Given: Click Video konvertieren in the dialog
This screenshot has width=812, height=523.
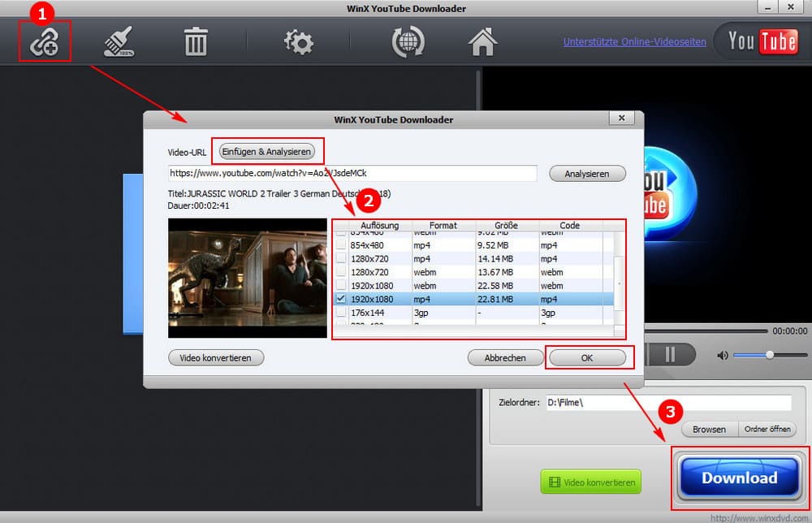Looking at the screenshot, I should [216, 358].
